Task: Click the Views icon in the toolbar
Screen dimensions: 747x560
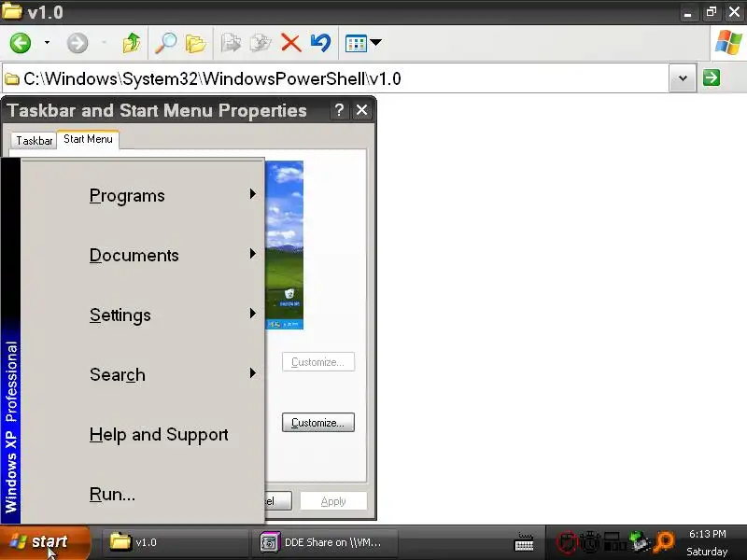Action: click(356, 43)
